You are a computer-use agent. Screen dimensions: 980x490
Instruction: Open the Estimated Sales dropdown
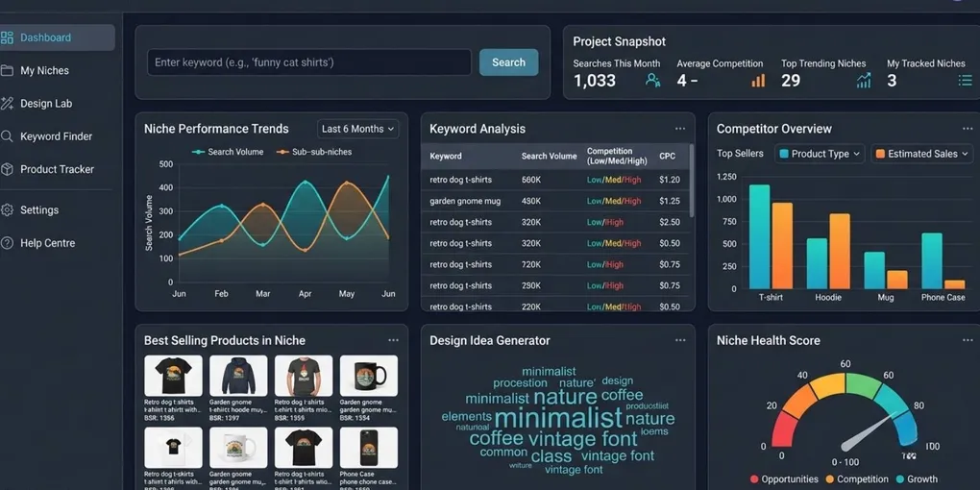point(922,154)
